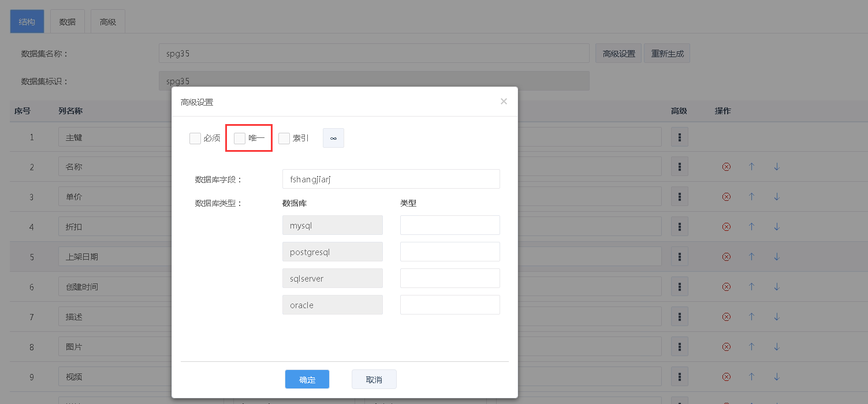Delete the 创建时间 row
The image size is (868, 404).
(727, 287)
